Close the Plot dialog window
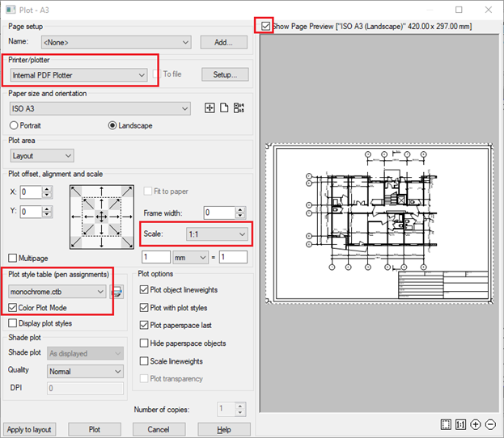Viewport: 504px width, 438px height. pyautogui.click(x=489, y=10)
